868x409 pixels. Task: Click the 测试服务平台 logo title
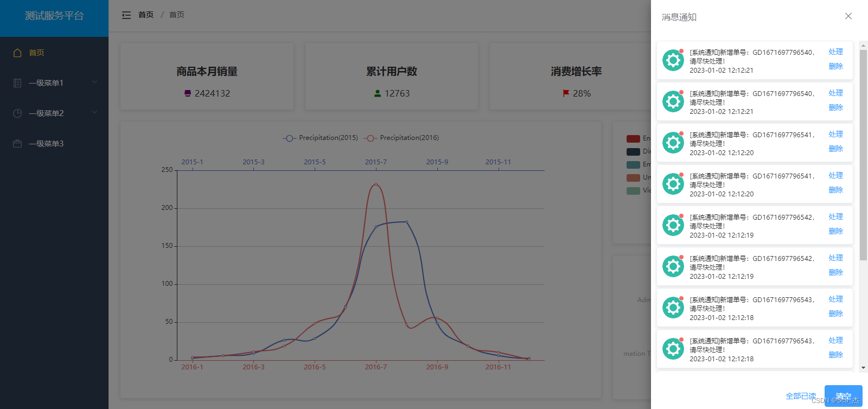tap(54, 16)
